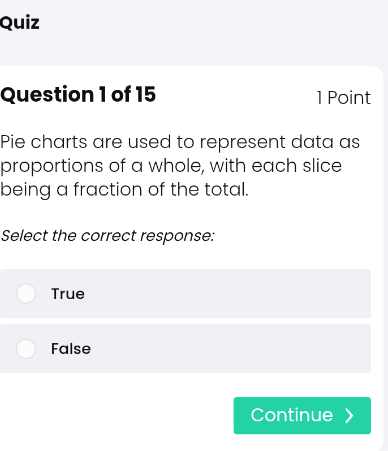Click the line 'proportions of a whole'
Viewport: 388px width, 451px height.
click(102, 166)
